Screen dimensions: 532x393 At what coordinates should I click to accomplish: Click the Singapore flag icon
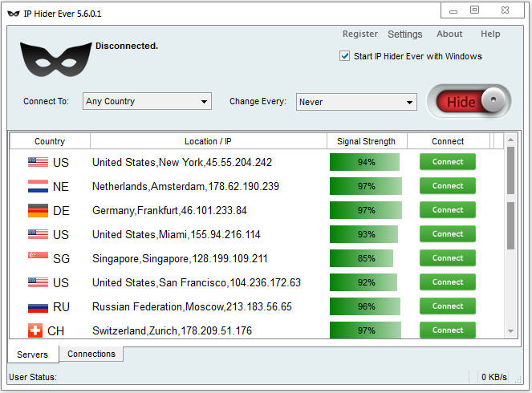38,256
